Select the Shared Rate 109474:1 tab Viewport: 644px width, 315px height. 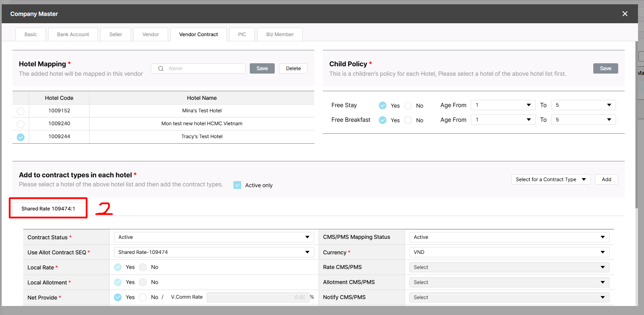(x=48, y=209)
